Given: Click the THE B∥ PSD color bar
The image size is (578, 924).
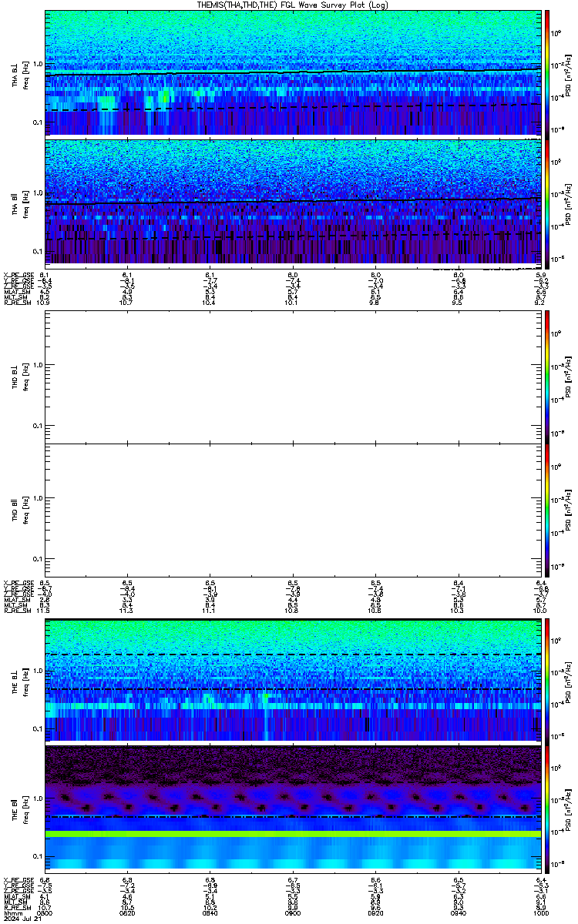Looking at the screenshot, I should 547,808.
